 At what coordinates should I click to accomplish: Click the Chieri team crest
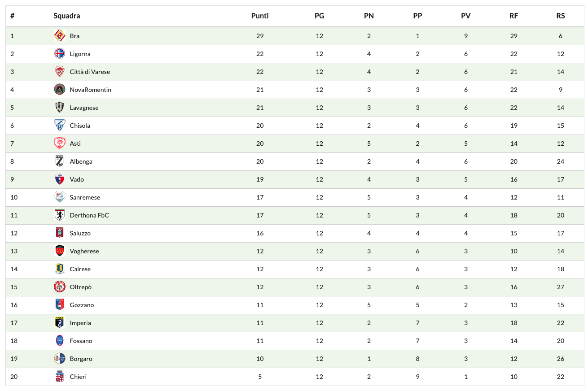pyautogui.click(x=60, y=377)
